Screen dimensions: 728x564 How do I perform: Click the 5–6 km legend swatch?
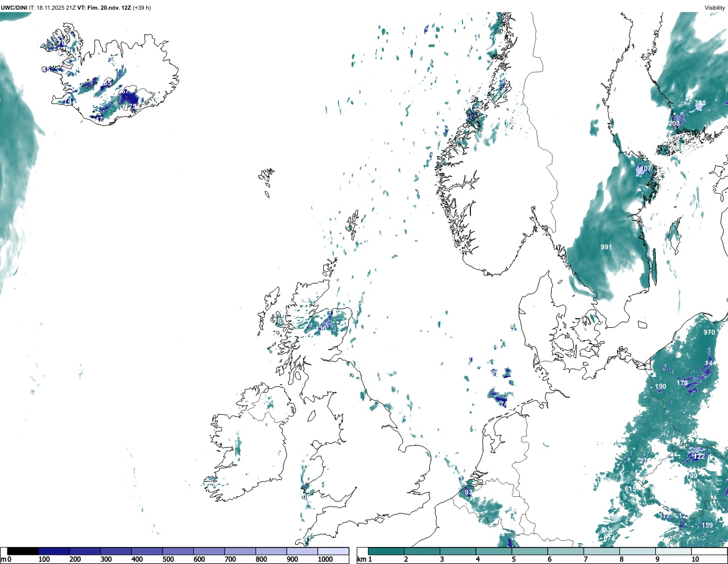pyautogui.click(x=530, y=551)
